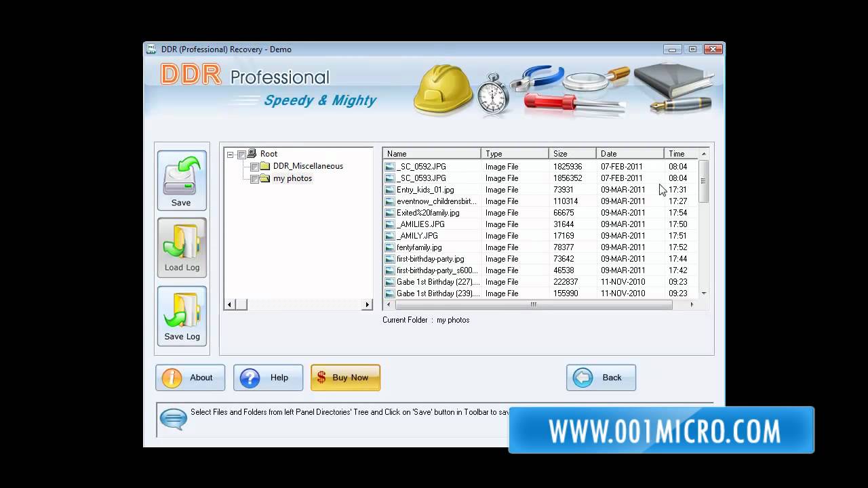Click image icon of _SC_0592.JPG
This screenshot has width=868, height=488.
point(389,167)
